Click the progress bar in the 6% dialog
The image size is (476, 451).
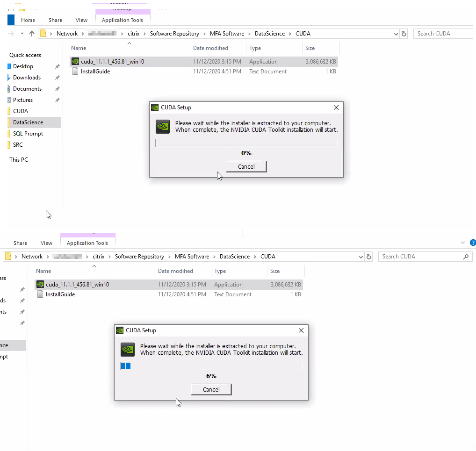point(211,366)
